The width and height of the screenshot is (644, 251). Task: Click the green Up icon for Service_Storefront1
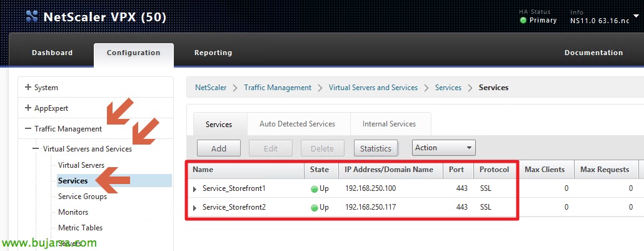coord(314,190)
